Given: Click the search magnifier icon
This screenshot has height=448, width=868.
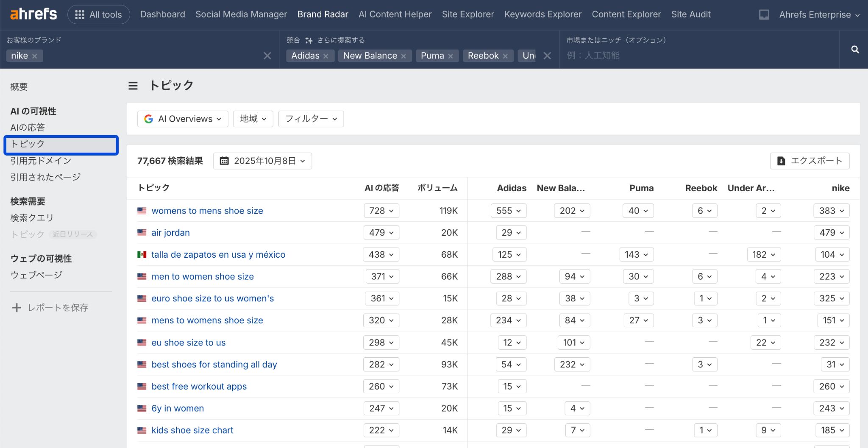Looking at the screenshot, I should 855,50.
